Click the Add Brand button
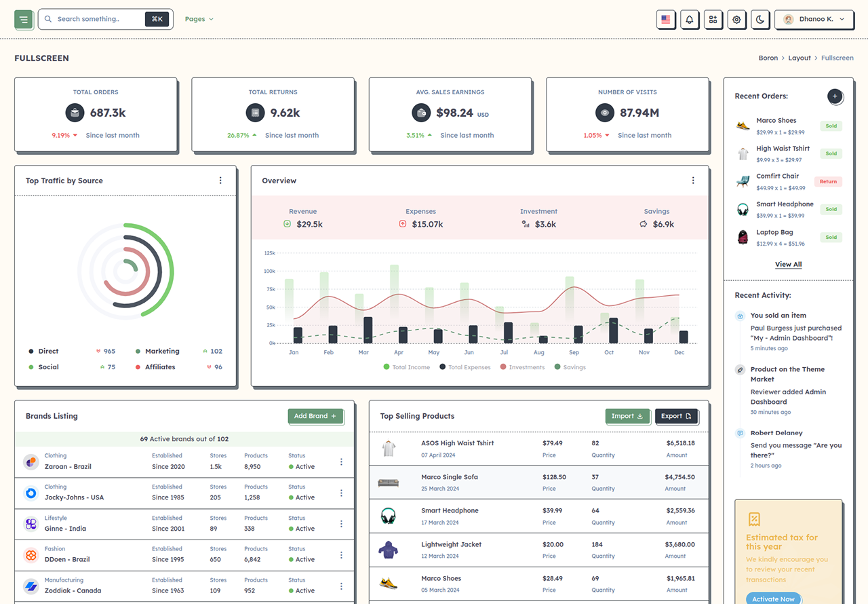The image size is (868, 604). pos(315,416)
